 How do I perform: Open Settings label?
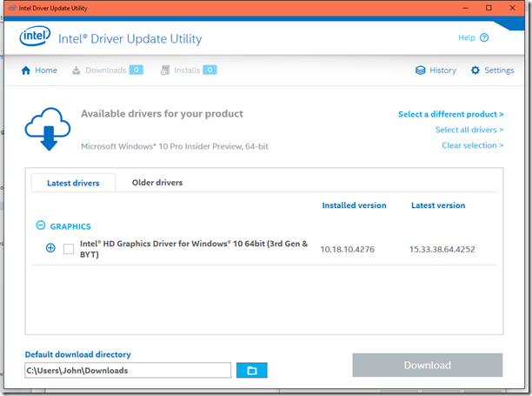pyautogui.click(x=499, y=70)
